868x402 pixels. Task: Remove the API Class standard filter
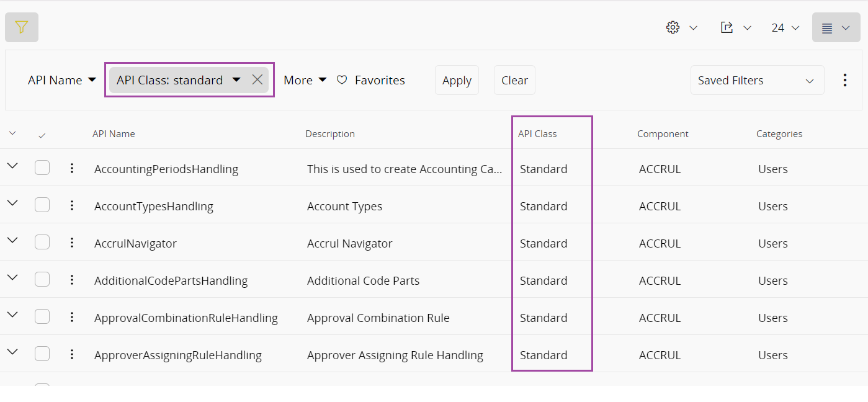257,79
